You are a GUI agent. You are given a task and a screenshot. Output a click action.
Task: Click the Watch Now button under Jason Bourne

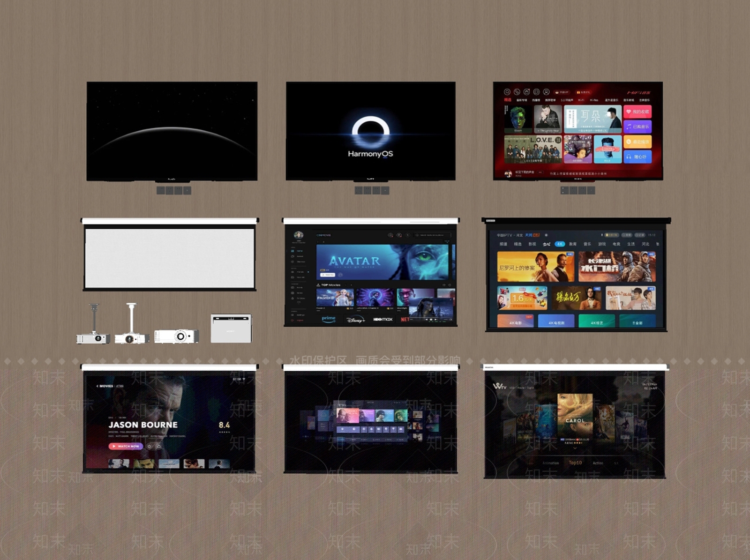(126, 446)
